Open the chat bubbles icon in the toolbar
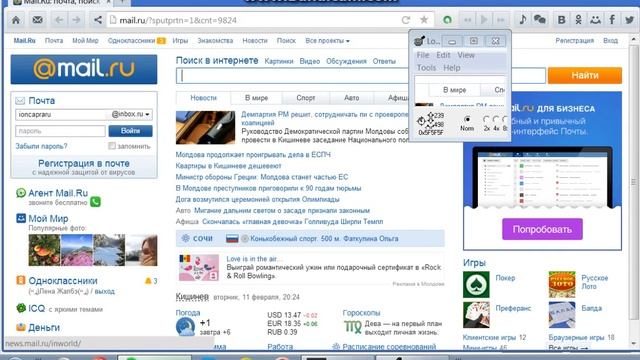The height and width of the screenshot is (360, 640). tap(540, 20)
